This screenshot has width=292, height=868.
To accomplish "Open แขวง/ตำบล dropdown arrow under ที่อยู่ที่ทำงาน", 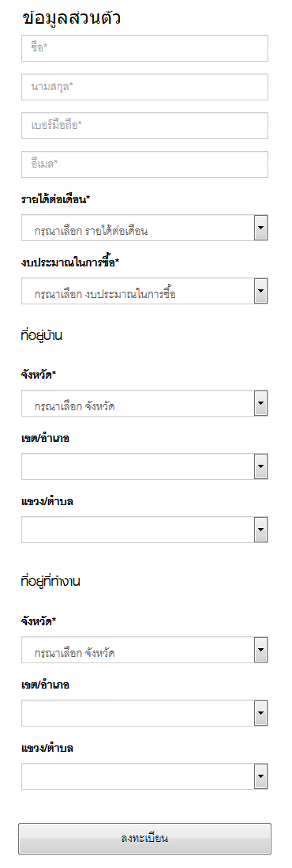I will (261, 776).
